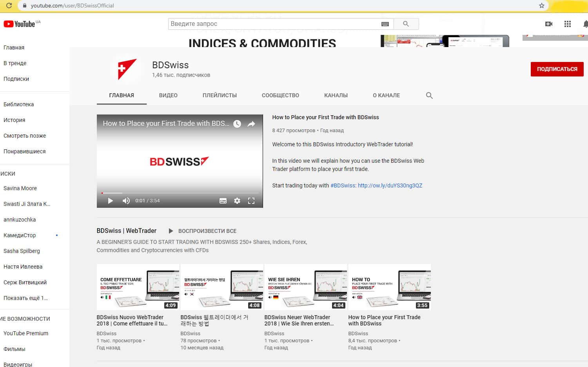The width and height of the screenshot is (588, 367).
Task: Open the Плейлисты tab
Action: pos(220,95)
